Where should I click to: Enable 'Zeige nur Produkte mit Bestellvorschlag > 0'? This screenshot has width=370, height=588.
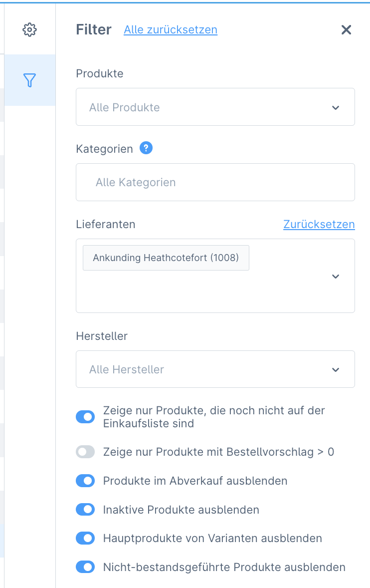pos(85,452)
